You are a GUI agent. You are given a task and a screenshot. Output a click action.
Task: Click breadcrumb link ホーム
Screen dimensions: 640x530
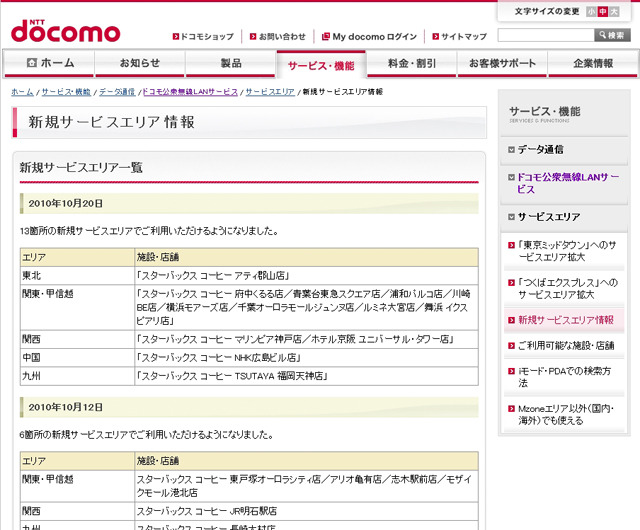22,92
